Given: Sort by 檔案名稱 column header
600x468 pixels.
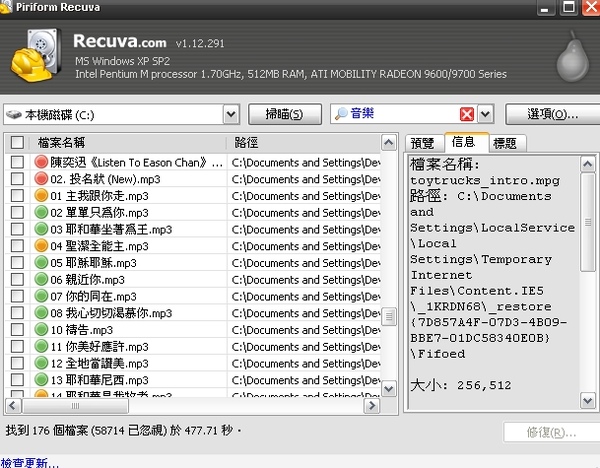Looking at the screenshot, I should coord(127,143).
